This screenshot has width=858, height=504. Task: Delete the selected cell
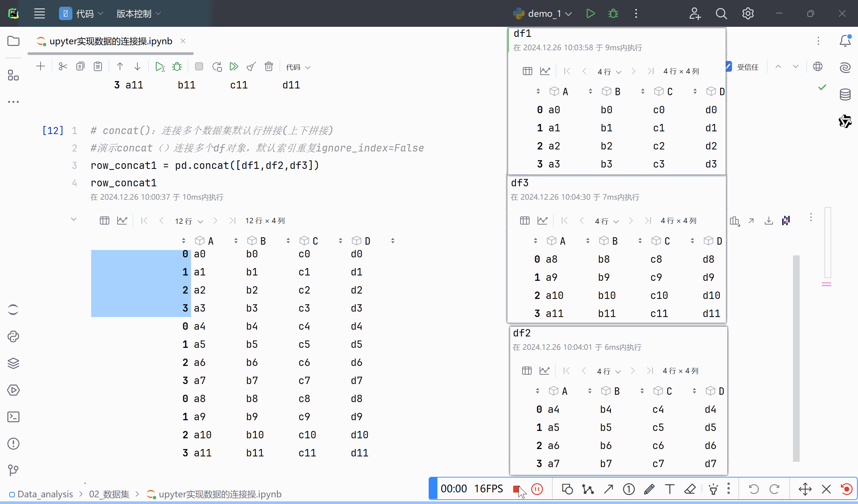(x=269, y=66)
